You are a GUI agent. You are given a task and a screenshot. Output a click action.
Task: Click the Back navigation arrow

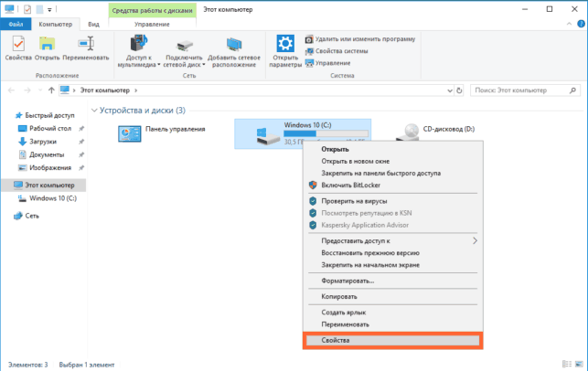point(11,90)
